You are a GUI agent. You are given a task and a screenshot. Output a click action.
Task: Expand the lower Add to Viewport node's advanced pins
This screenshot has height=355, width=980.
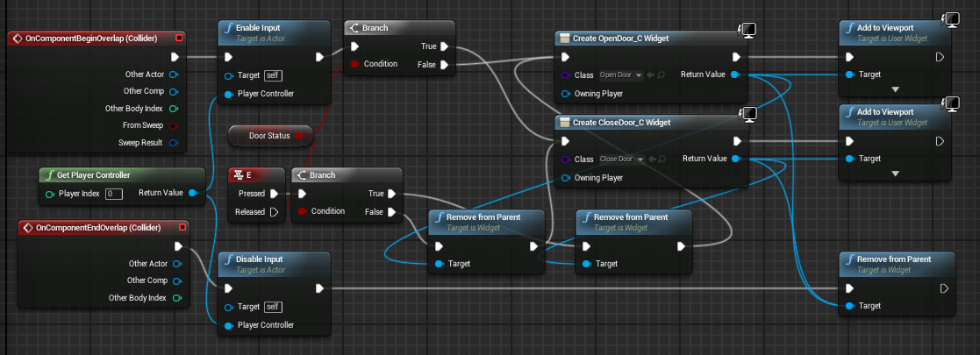tap(895, 174)
